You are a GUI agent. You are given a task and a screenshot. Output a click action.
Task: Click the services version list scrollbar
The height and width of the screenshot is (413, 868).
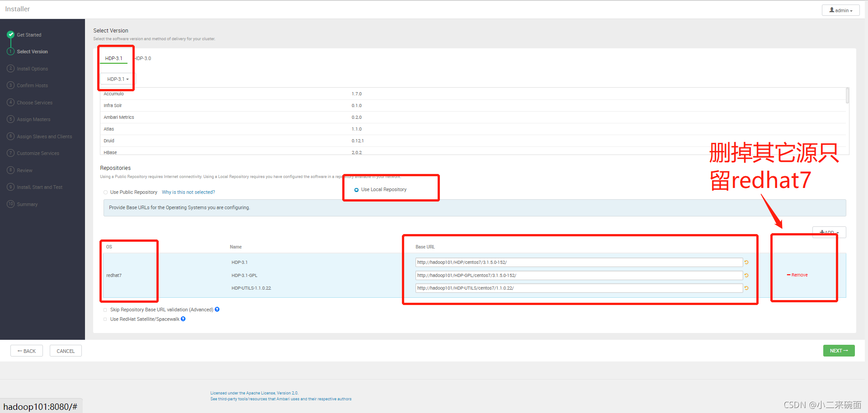847,96
